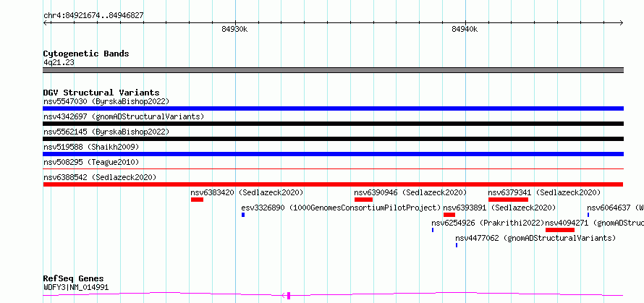Click the 4q21.23 gray cytogenetic band

pos(333,70)
